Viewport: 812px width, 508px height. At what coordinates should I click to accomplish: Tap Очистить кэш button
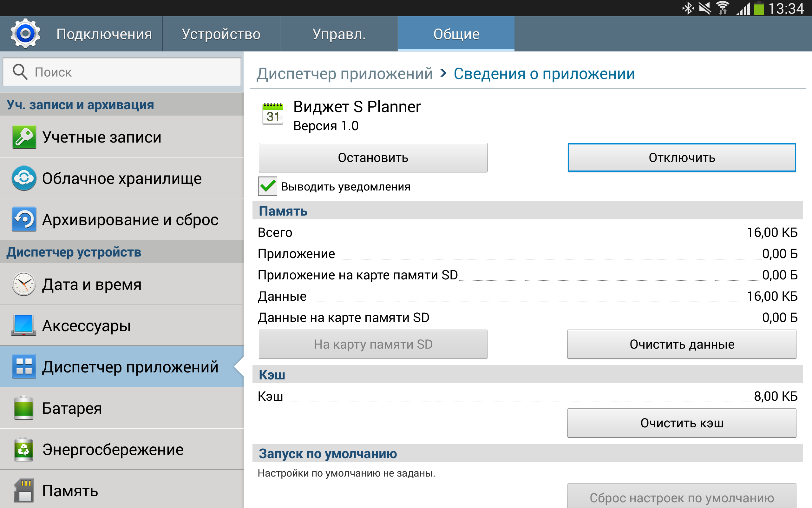pos(681,423)
